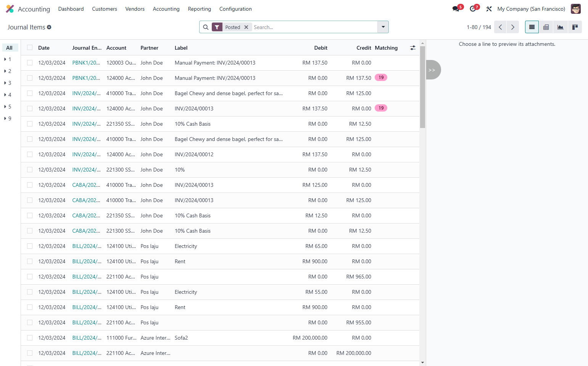Open the Customers menu
Viewport: 588px width, 366px height.
coord(105,9)
